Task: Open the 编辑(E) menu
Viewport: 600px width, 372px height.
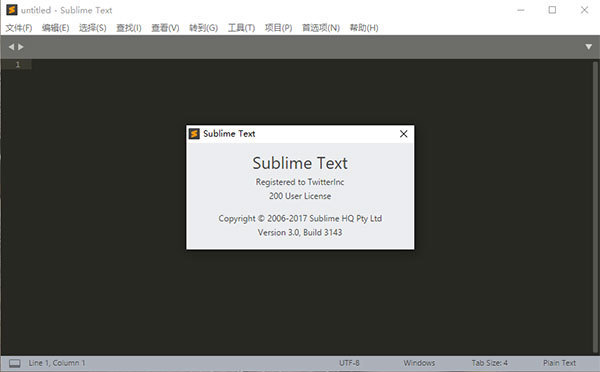Action: (x=55, y=28)
